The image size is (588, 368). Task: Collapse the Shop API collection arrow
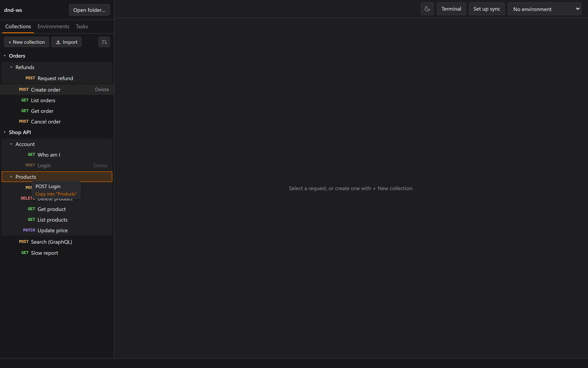pos(5,132)
